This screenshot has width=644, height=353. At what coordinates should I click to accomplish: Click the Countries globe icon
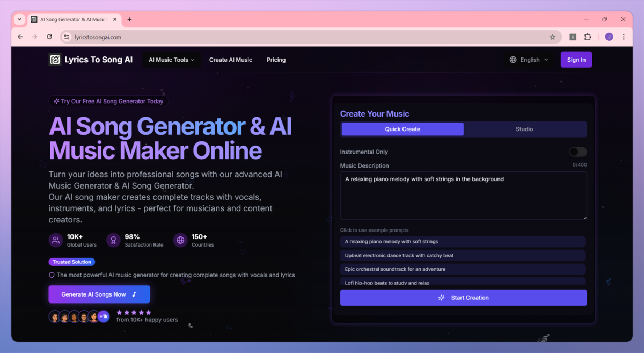180,241
